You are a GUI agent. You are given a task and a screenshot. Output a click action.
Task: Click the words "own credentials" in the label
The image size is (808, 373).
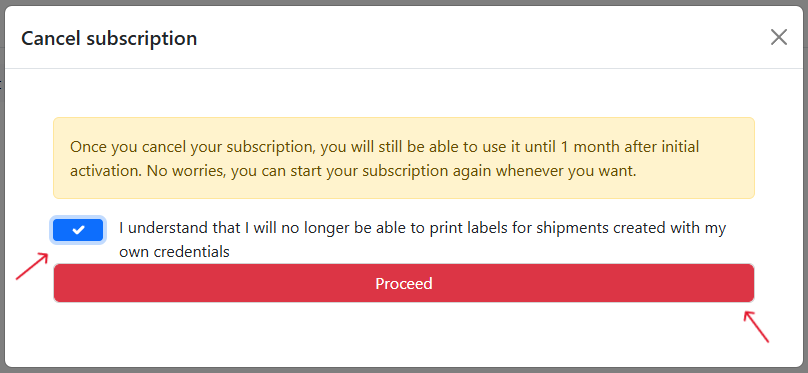[174, 252]
